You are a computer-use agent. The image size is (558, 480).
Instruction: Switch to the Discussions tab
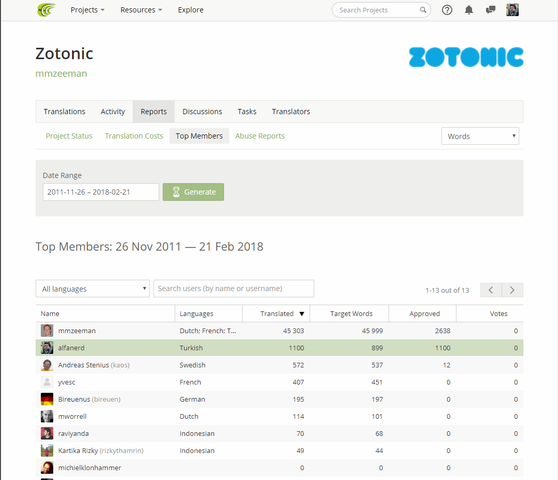[x=202, y=111]
